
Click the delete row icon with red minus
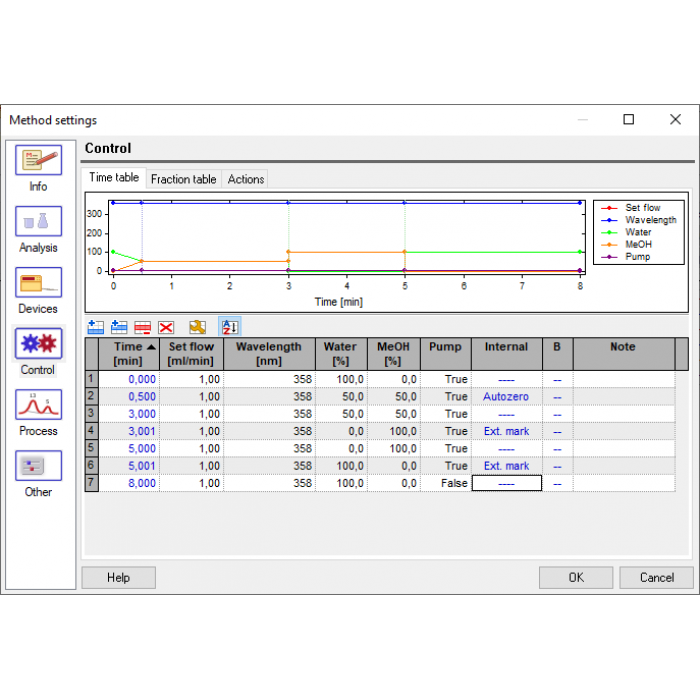tap(143, 327)
